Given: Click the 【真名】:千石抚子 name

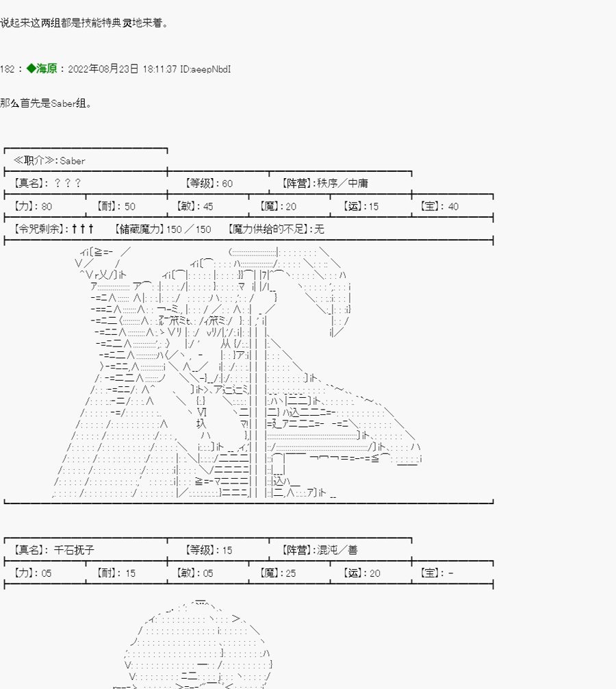Looking at the screenshot, I should [x=53, y=550].
